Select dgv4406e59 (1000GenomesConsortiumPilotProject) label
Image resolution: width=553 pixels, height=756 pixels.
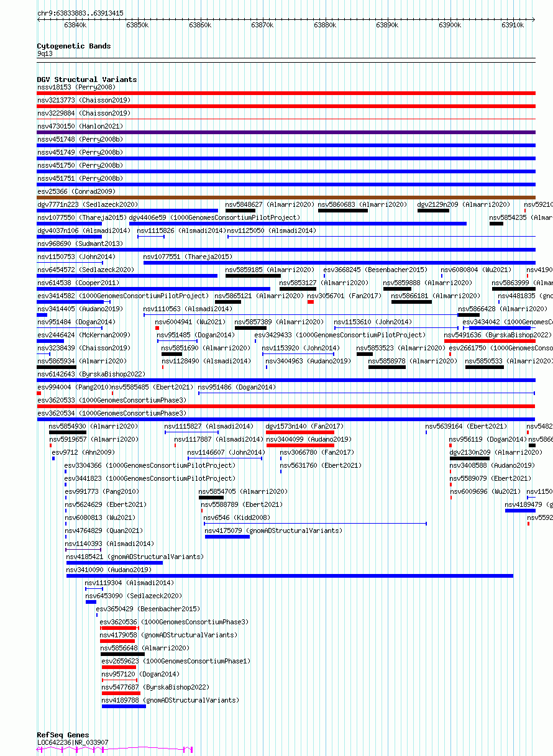click(214, 217)
